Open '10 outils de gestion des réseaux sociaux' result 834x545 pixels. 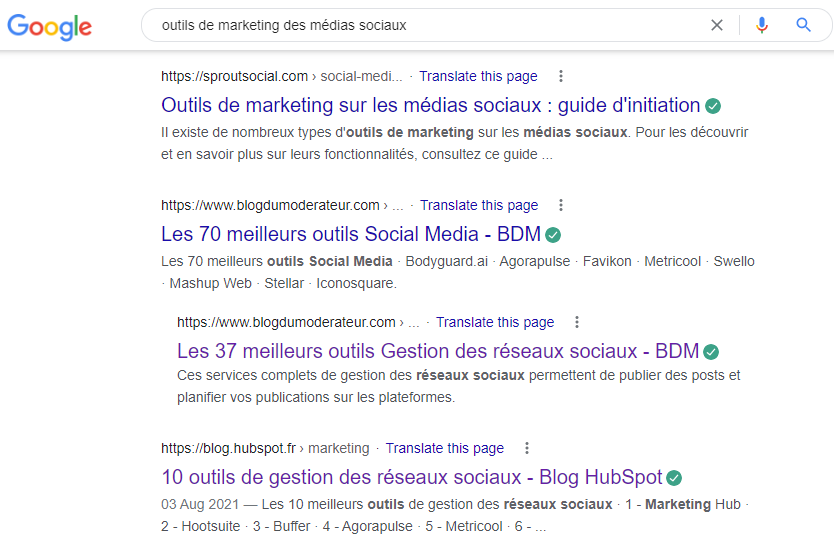click(x=411, y=477)
